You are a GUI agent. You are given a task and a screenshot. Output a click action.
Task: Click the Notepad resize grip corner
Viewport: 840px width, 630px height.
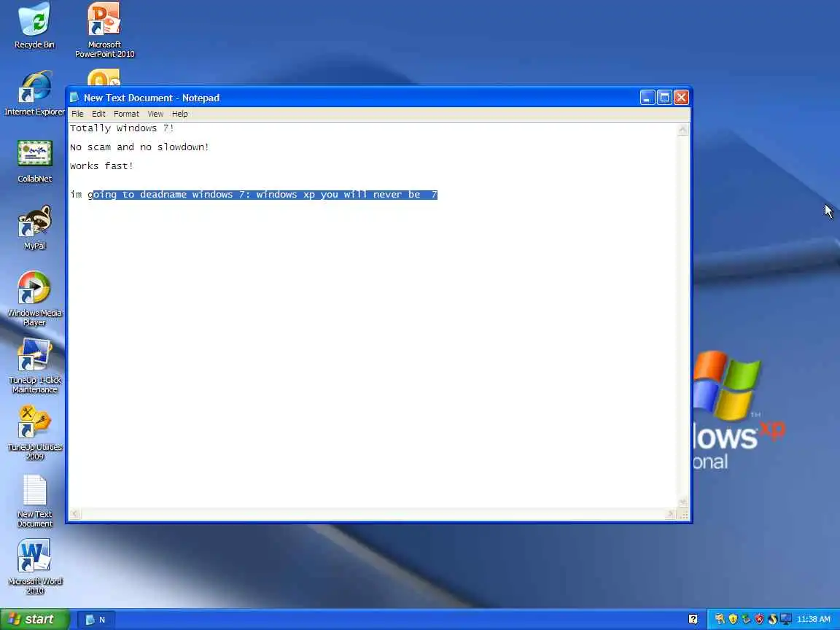[683, 515]
